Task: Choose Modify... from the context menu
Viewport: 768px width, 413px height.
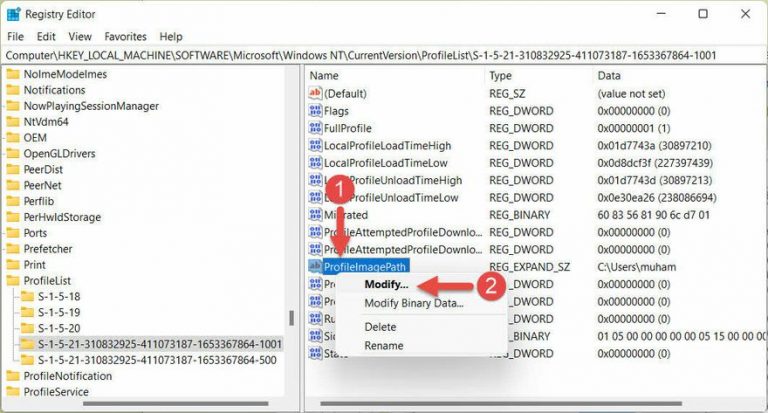Action: pos(386,285)
